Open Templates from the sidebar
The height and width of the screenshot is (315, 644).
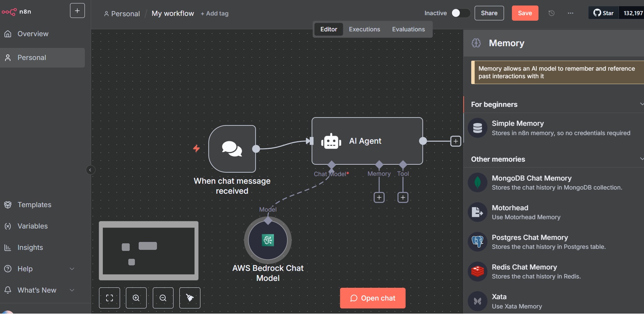[x=42, y=205]
